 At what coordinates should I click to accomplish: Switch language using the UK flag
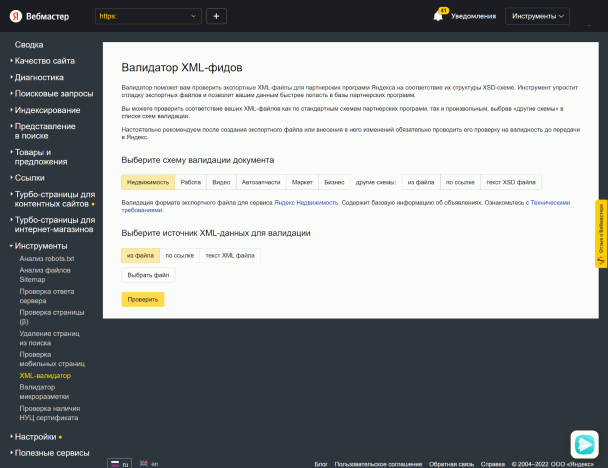pyautogui.click(x=143, y=463)
